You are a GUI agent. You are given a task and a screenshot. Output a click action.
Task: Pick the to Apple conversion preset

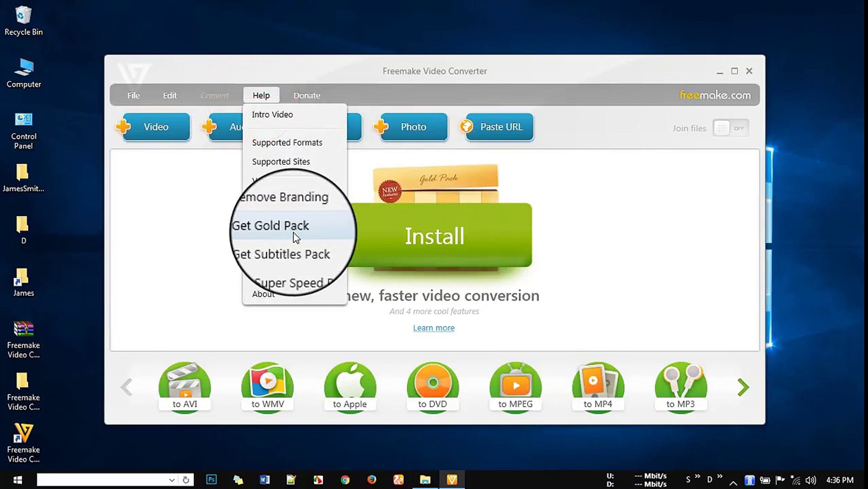coord(350,386)
